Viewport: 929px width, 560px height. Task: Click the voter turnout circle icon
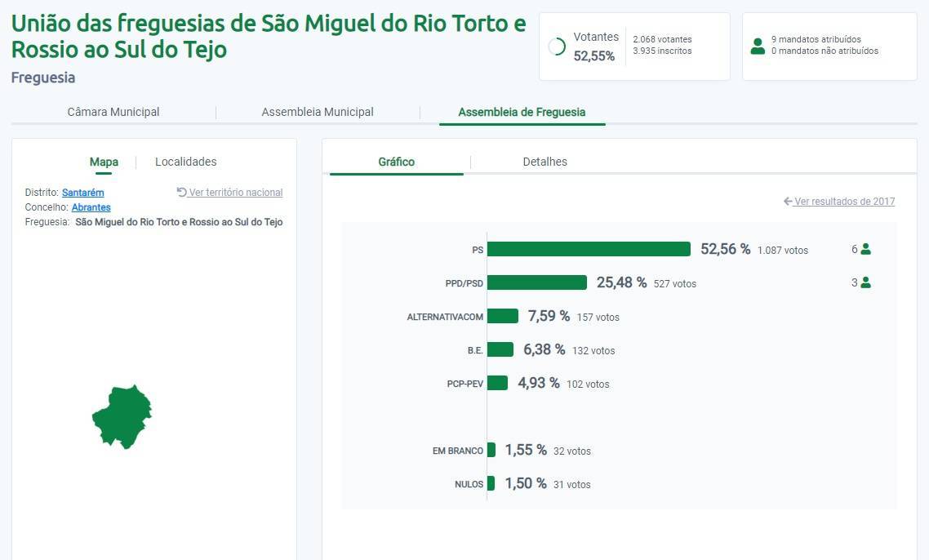(x=558, y=47)
